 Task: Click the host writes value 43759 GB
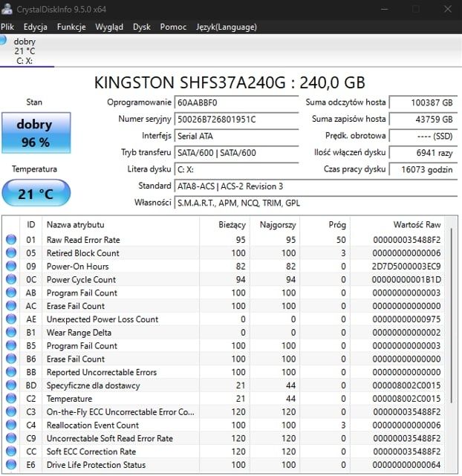click(x=423, y=120)
